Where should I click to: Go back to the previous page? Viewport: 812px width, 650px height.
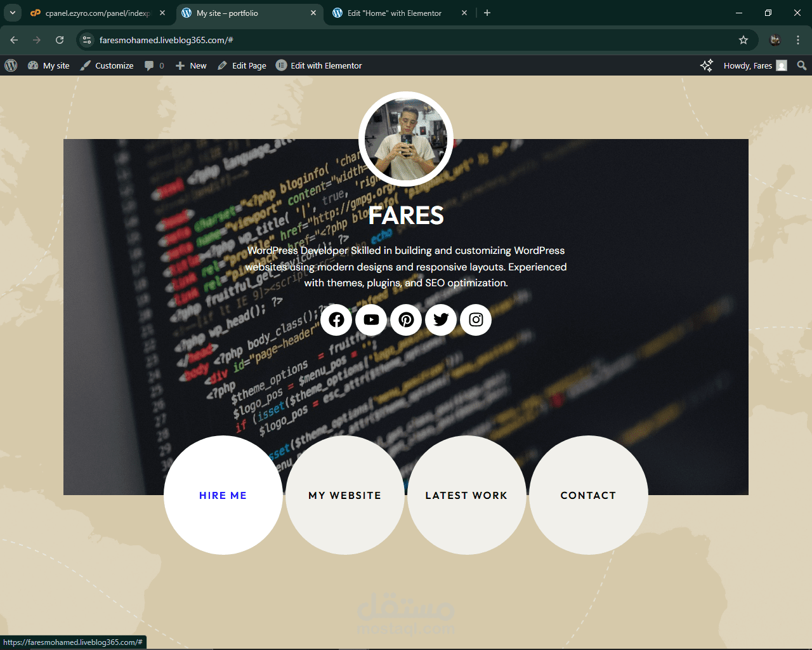[x=14, y=40]
